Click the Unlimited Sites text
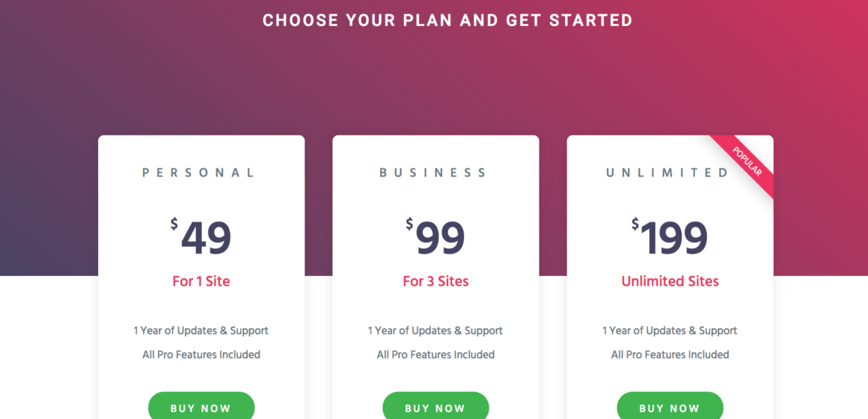The width and height of the screenshot is (868, 419). click(670, 281)
